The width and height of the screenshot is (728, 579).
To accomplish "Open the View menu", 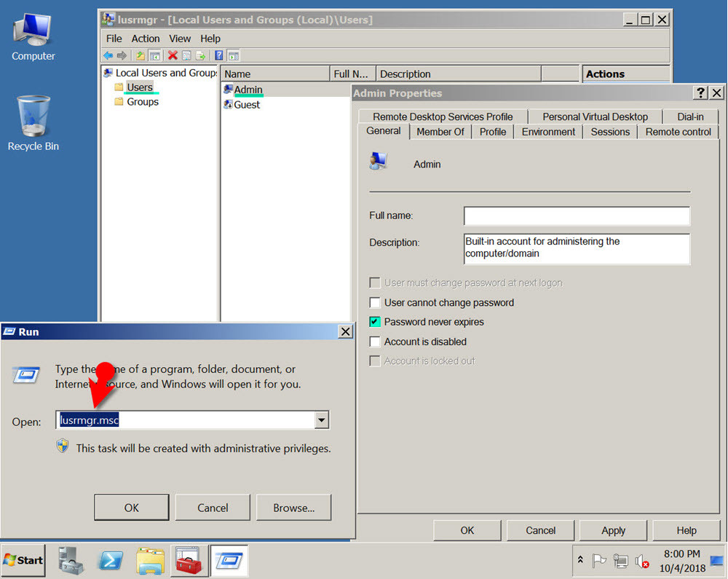I will [180, 39].
